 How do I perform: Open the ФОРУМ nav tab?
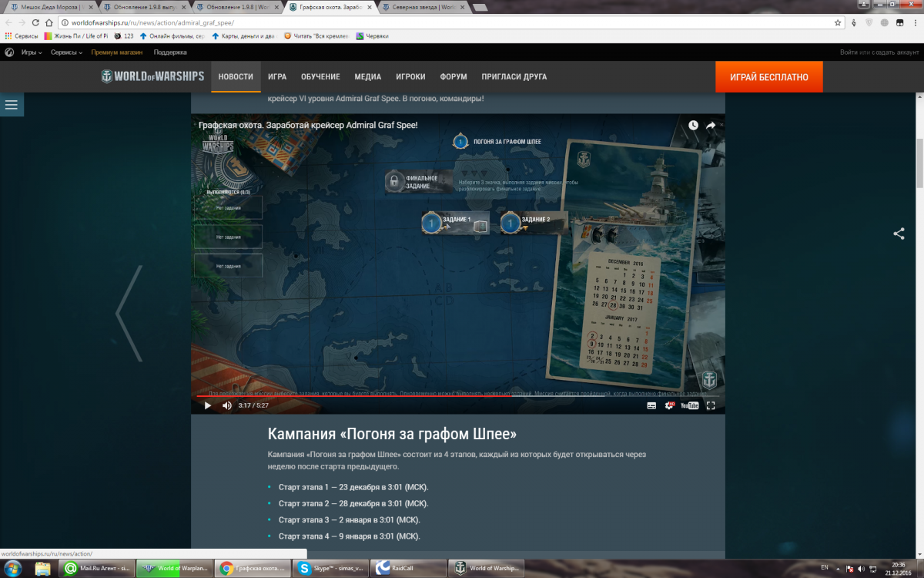(454, 77)
